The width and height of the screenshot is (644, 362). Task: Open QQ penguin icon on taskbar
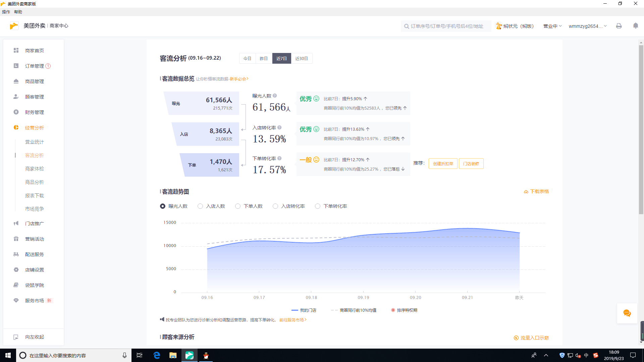(x=206, y=355)
